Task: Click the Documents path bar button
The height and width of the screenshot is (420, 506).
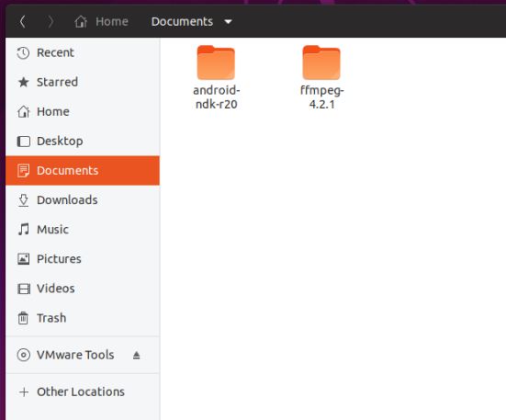Action: [x=182, y=22]
